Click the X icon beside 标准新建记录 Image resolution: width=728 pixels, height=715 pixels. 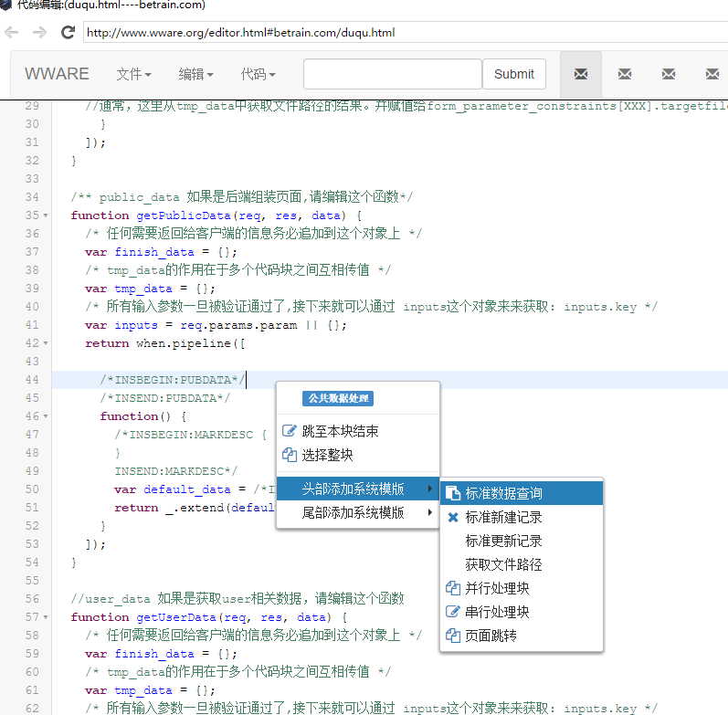pos(453,517)
